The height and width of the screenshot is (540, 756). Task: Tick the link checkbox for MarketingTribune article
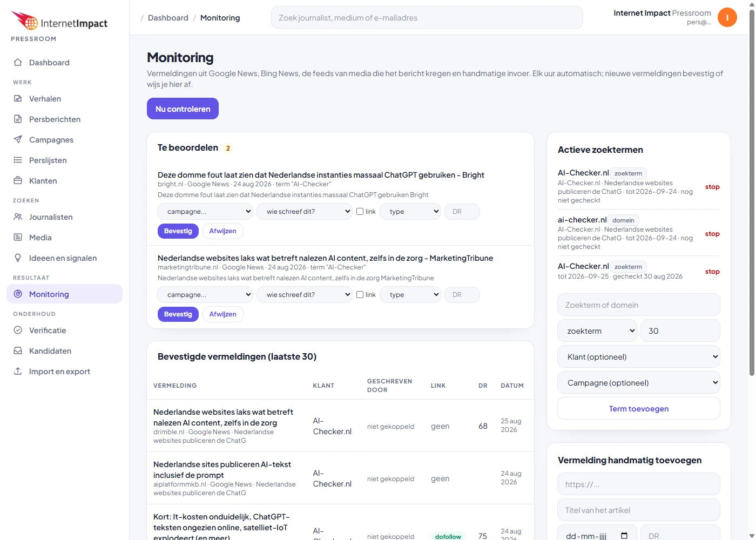tap(360, 295)
